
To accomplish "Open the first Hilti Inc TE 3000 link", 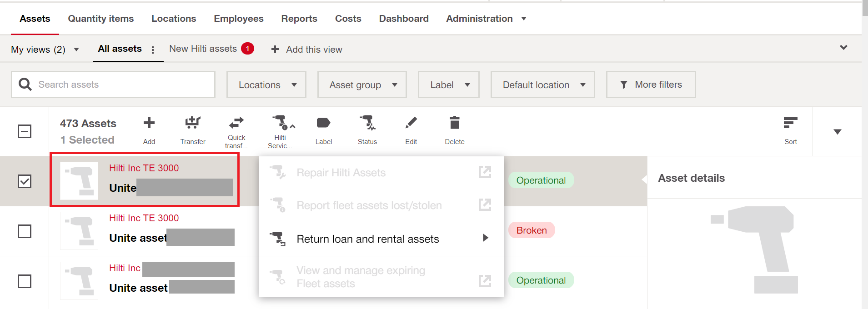I will (x=144, y=168).
